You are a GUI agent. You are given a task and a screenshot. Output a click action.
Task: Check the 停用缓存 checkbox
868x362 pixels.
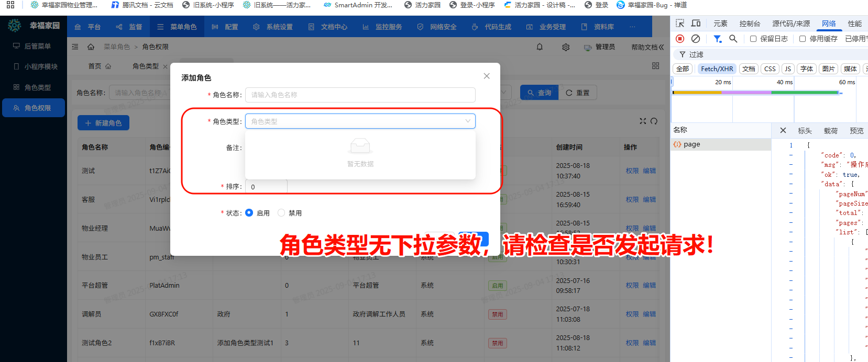coord(803,39)
